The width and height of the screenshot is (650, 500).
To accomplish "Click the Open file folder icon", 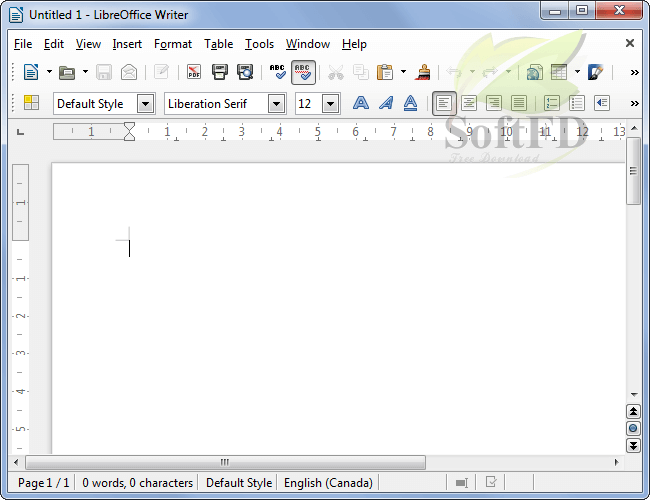I will click(x=67, y=72).
